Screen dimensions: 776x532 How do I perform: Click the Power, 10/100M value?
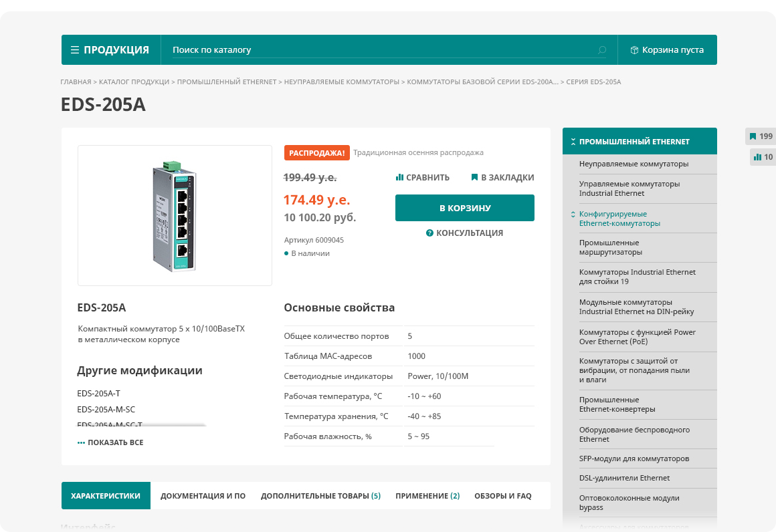tap(438, 376)
